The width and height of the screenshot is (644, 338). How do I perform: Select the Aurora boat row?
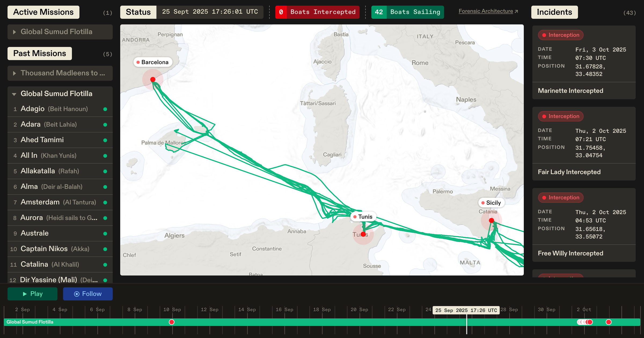click(x=60, y=218)
